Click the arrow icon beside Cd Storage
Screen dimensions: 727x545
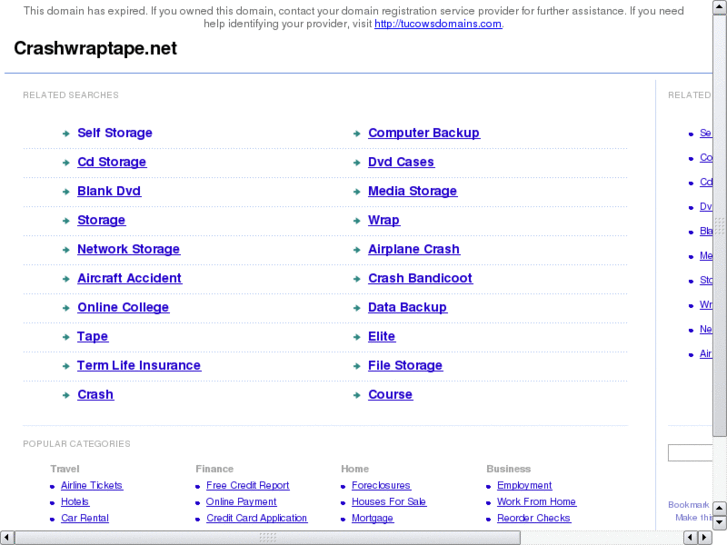(x=66, y=163)
